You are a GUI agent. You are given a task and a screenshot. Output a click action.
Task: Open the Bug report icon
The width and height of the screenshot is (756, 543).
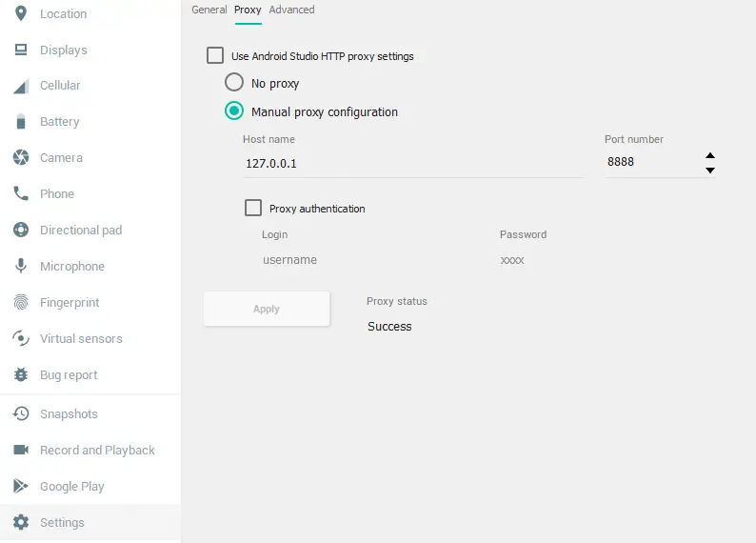click(x=21, y=374)
